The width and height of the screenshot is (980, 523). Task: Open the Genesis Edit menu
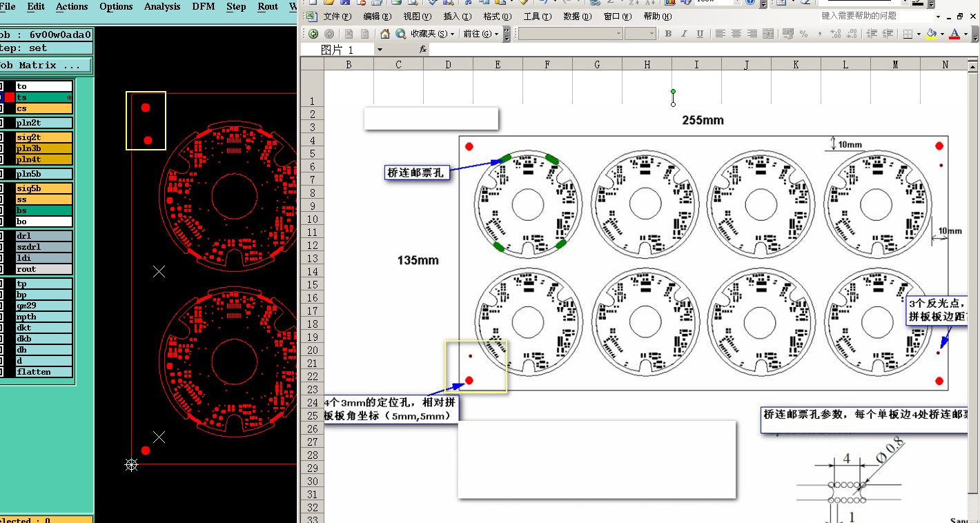click(x=36, y=7)
